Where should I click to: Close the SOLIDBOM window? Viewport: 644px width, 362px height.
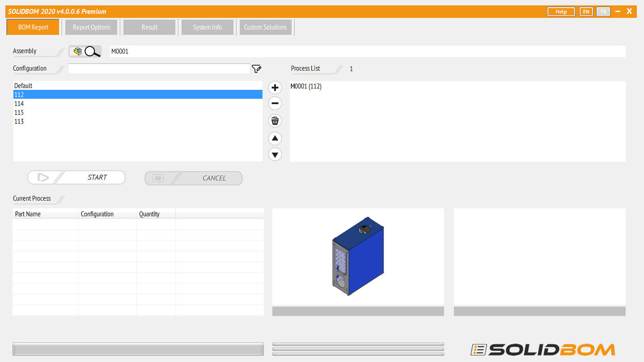coord(629,12)
